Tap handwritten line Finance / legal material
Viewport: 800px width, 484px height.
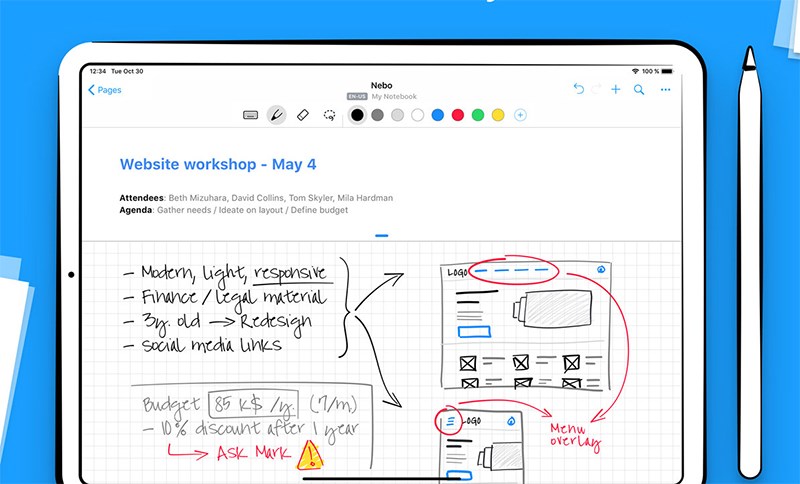224,298
